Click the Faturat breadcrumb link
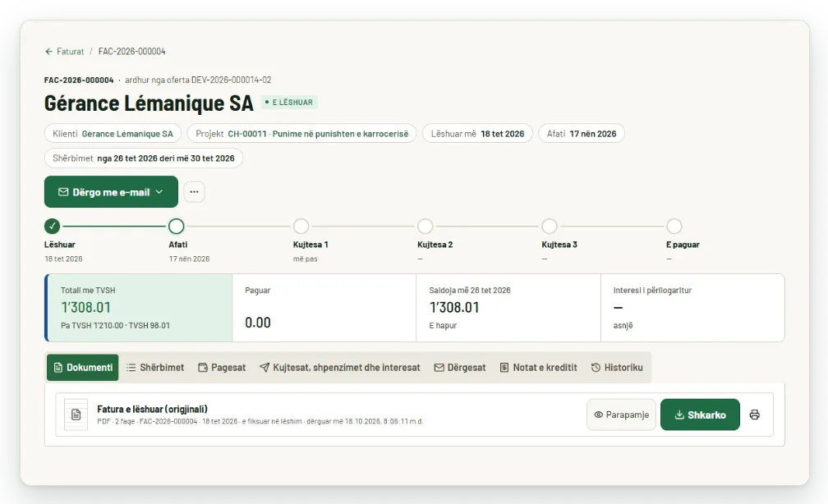The height and width of the screenshot is (504, 828). pos(71,52)
